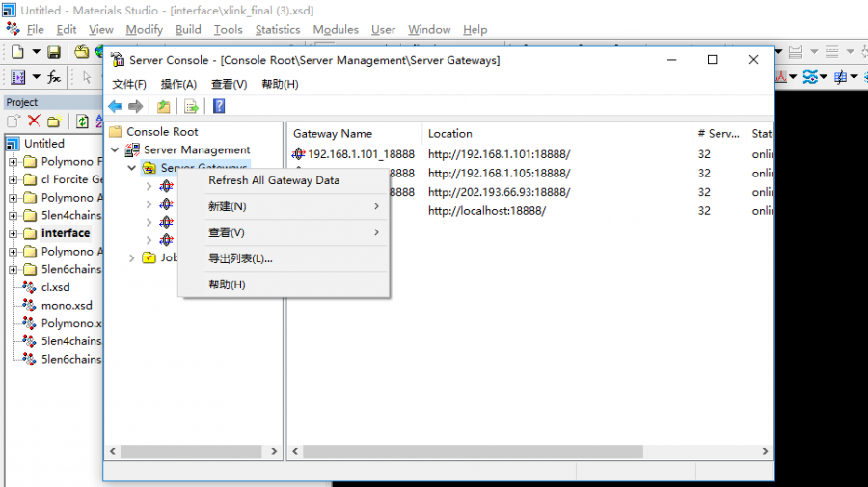Image resolution: width=868 pixels, height=487 pixels.
Task: Click the 192.168.1.101_18888 gateway icon in list
Action: click(298, 154)
